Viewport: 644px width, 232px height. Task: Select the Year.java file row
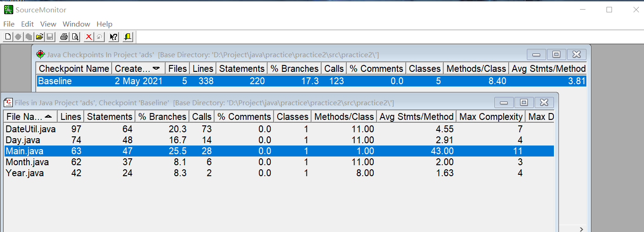[x=279, y=173]
